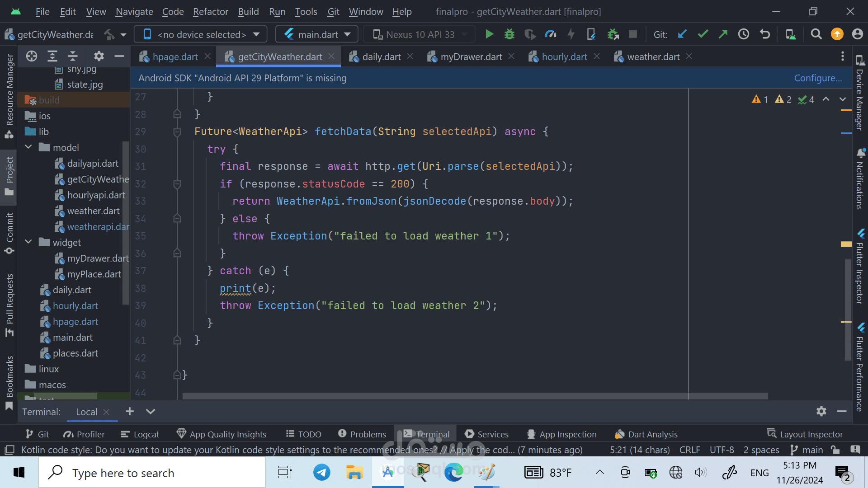Open the no device selected dropdown
Image resolution: width=868 pixels, height=488 pixels.
201,34
